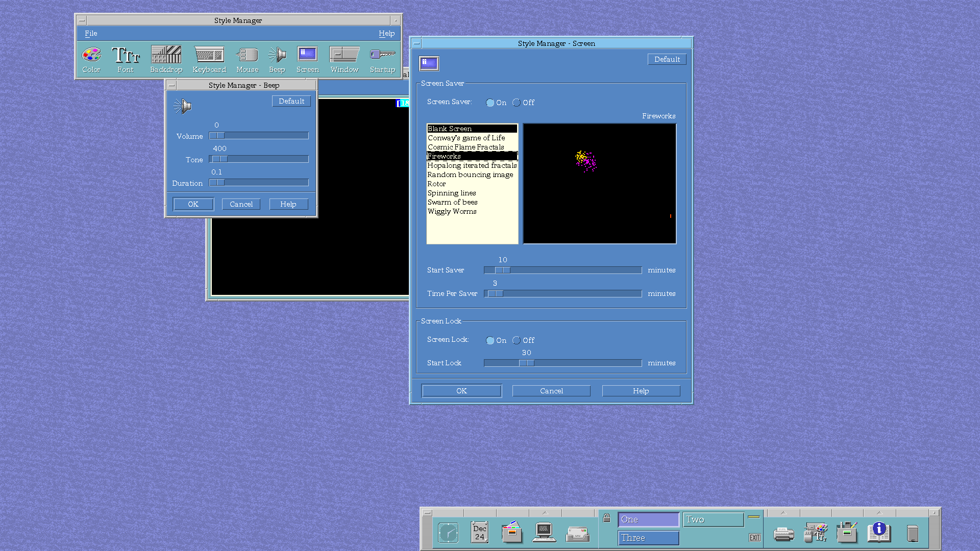
Task: Open Window settings in Style Manager
Action: (345, 60)
